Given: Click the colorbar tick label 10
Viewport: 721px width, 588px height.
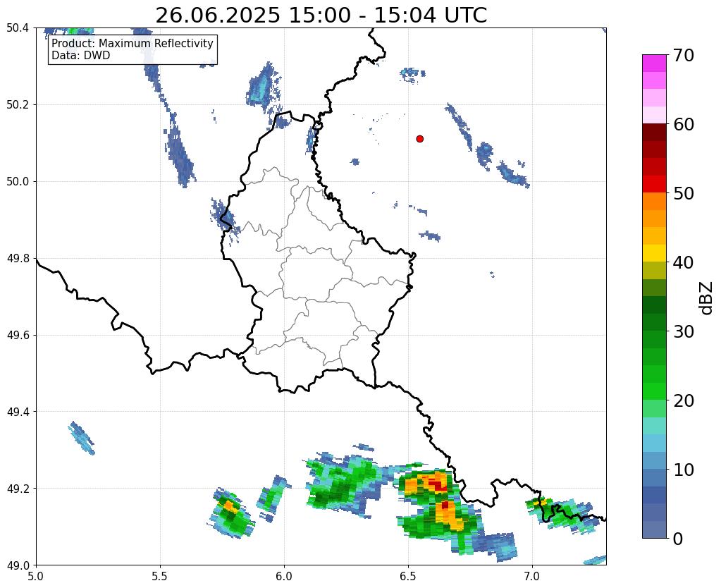Looking at the screenshot, I should pyautogui.click(x=684, y=470).
